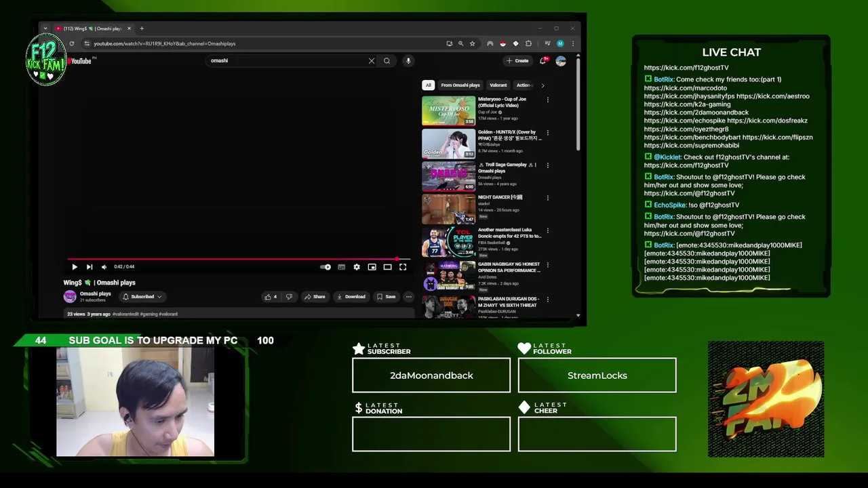
Task: Open options menu for Misteryoso video
Action: click(x=547, y=100)
